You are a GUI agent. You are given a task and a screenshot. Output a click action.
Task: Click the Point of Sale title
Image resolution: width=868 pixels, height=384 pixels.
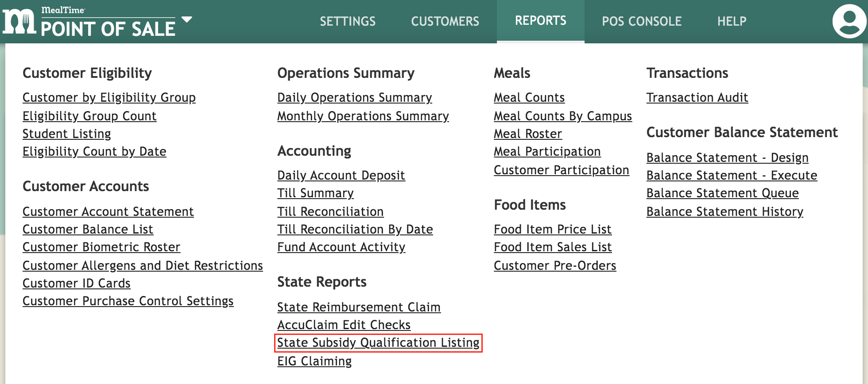108,29
